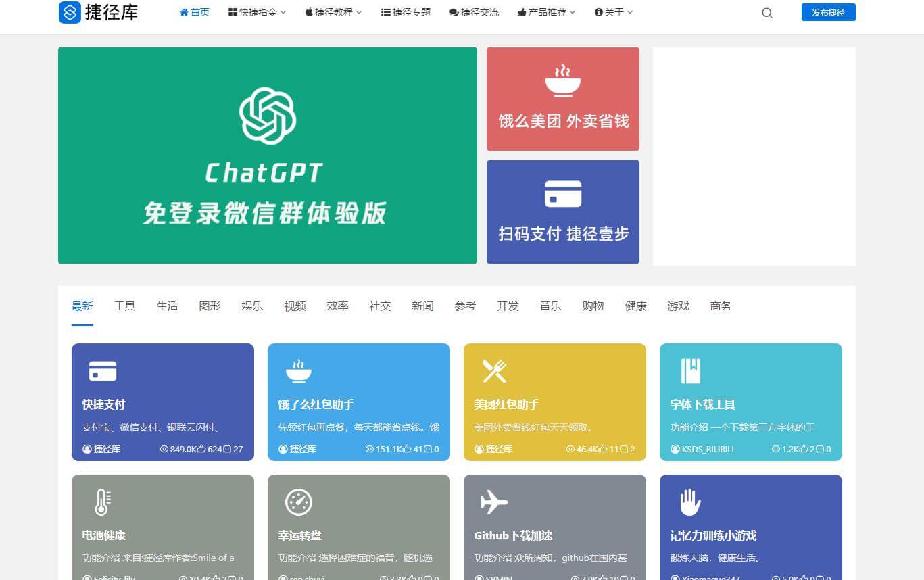Click the fork and knife icon on 美团红包助手
This screenshot has width=924, height=580.
tap(494, 371)
